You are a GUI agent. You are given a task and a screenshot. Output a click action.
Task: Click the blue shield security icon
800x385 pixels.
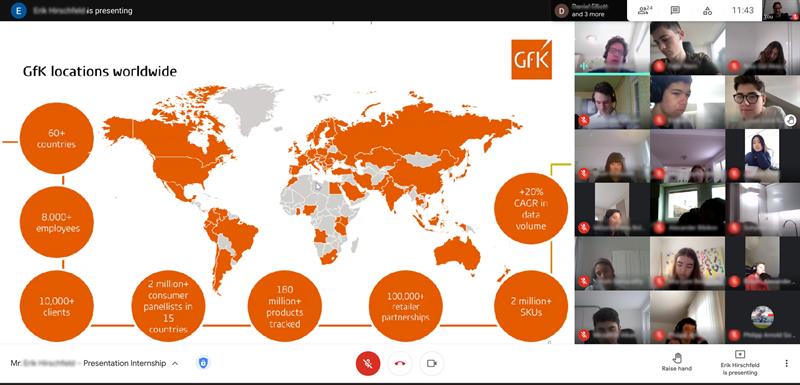pyautogui.click(x=203, y=363)
